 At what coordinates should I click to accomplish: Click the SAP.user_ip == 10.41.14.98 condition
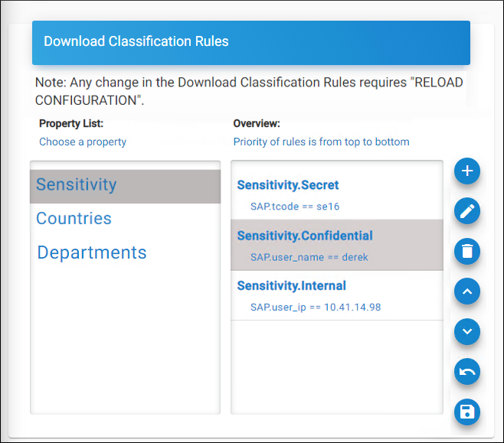pyautogui.click(x=316, y=308)
